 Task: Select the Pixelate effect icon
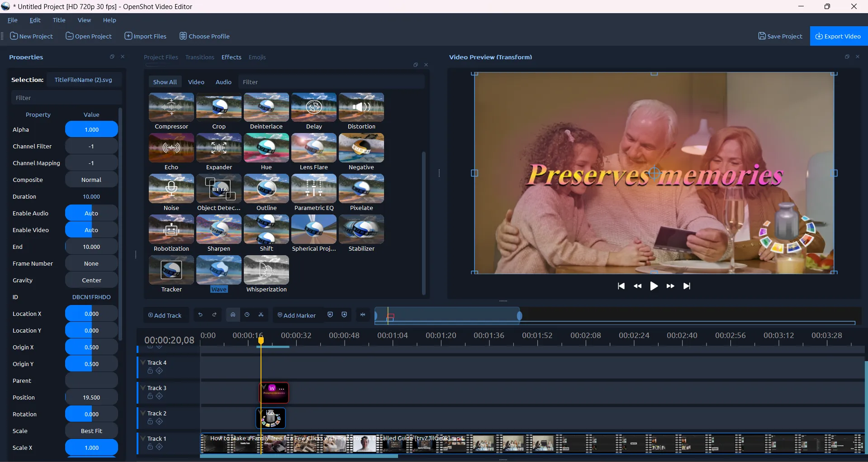click(x=361, y=189)
